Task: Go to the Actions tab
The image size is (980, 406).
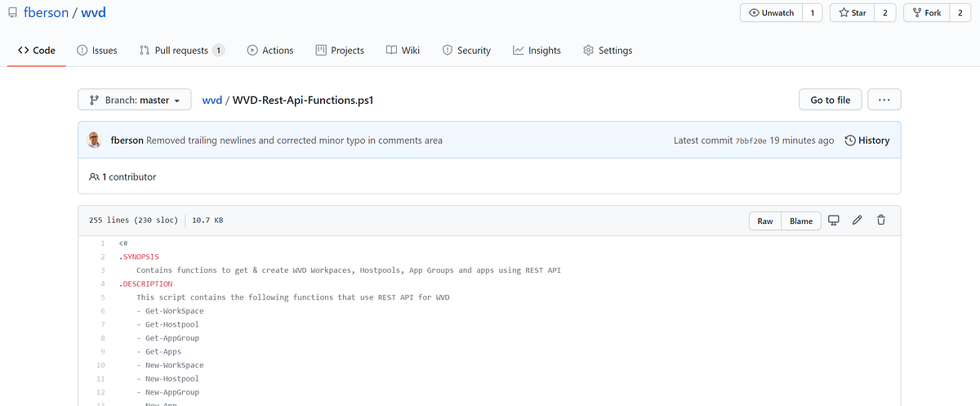Action: [270, 50]
